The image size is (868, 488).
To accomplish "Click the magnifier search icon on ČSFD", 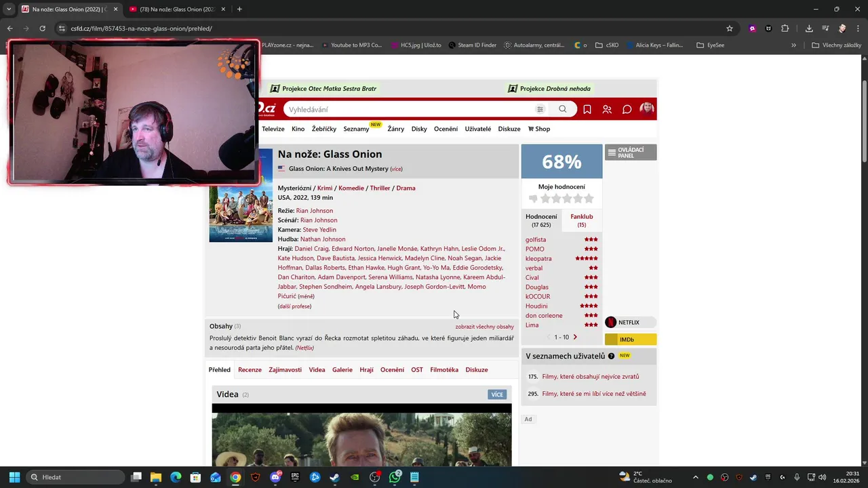I will click(x=562, y=109).
